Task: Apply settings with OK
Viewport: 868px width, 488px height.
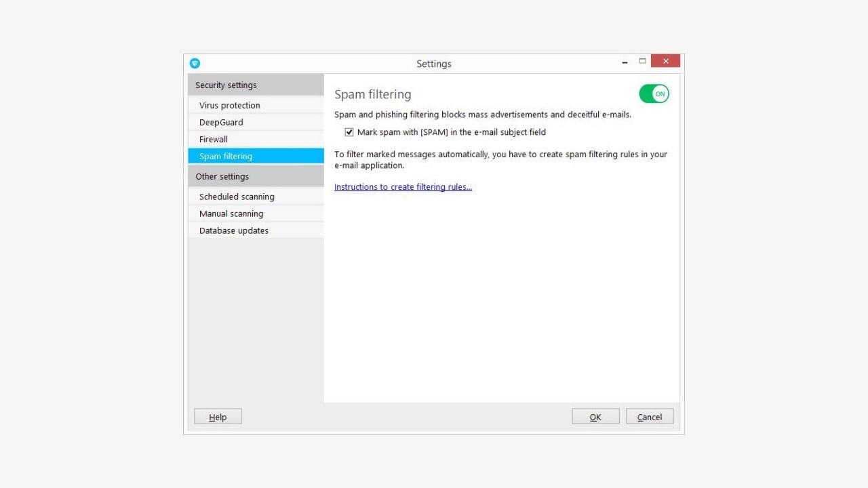Action: click(x=595, y=416)
